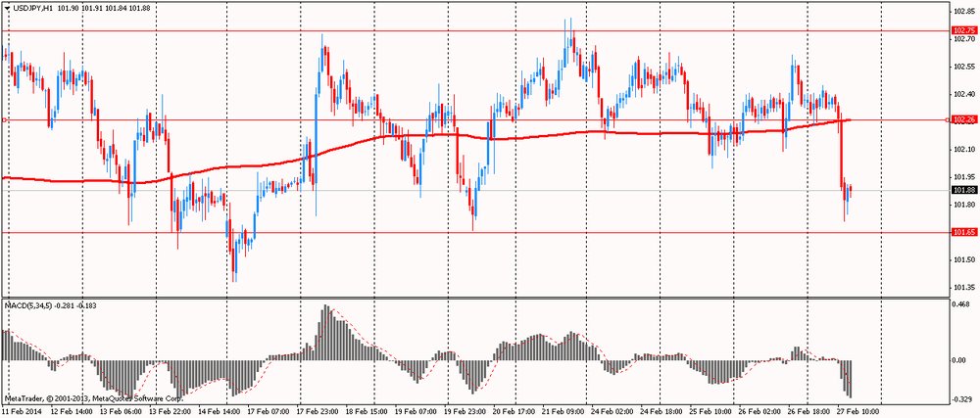Click the 27 Feb 10:00 time label
Image resolution: width=980 pixels, height=418 pixels.
[857, 411]
